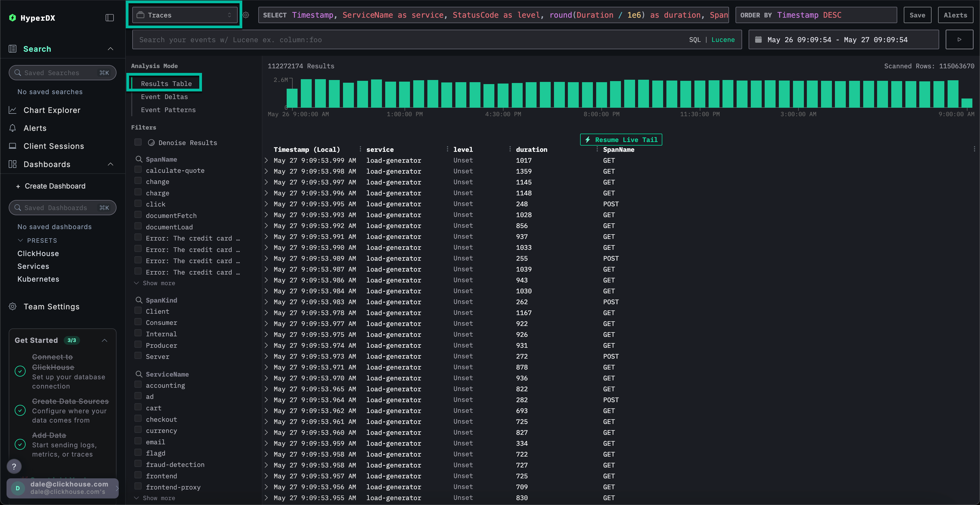Open Chart Explorer from sidebar

tap(52, 110)
